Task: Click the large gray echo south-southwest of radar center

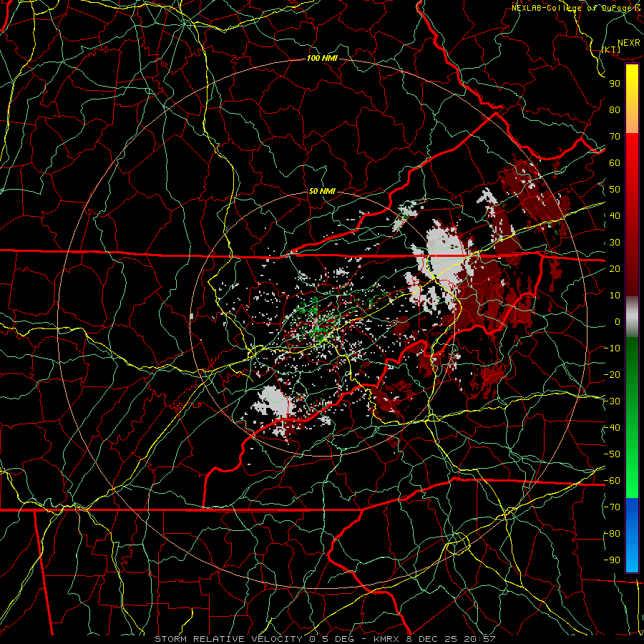Action: (x=274, y=401)
